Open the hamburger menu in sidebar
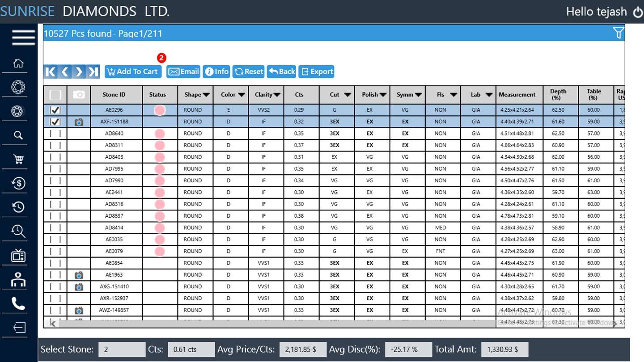This screenshot has width=644, height=362. pos(23,38)
